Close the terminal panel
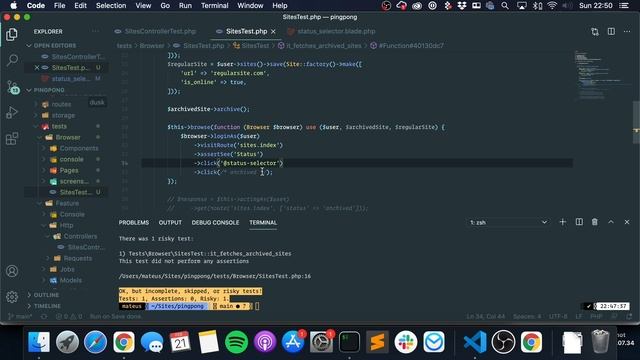This screenshot has width=640, height=360. (x=627, y=222)
